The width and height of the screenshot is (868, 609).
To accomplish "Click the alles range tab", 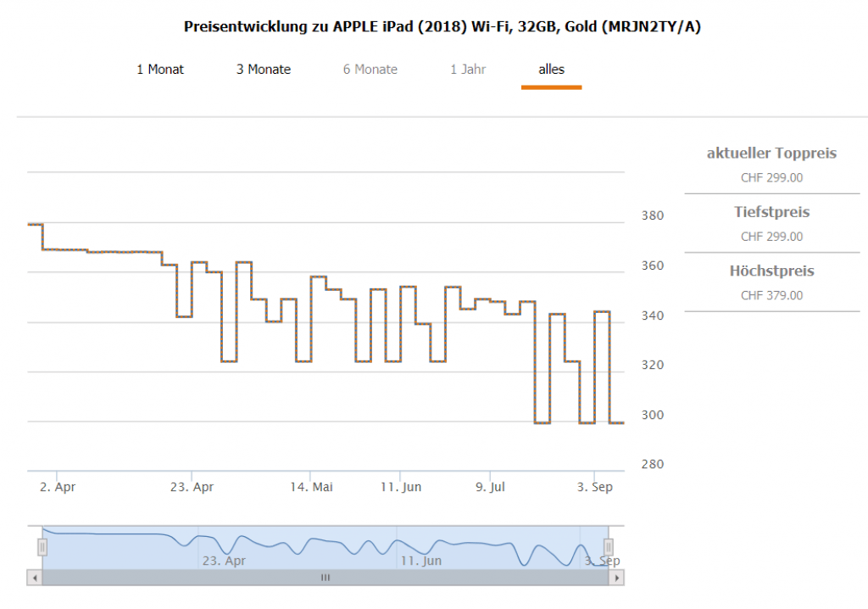I will 551,70.
